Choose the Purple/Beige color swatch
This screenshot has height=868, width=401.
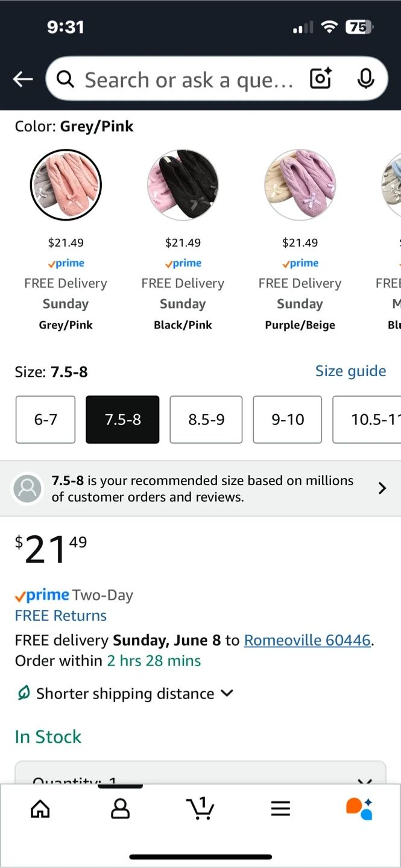coord(300,184)
